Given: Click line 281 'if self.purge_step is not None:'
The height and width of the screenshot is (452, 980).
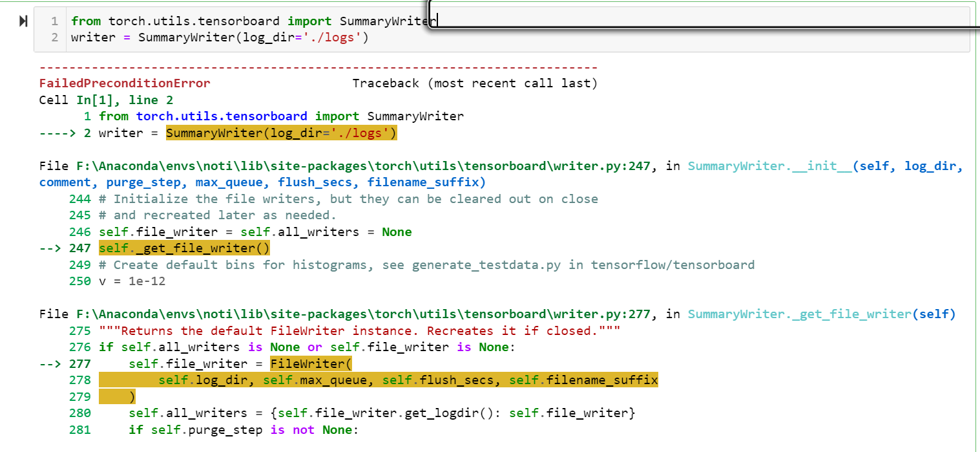Looking at the screenshot, I should [244, 430].
